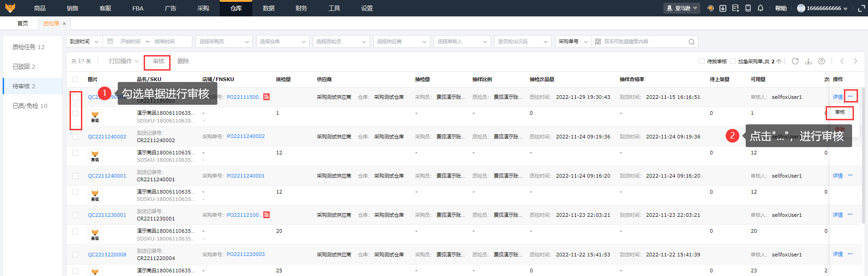This screenshot has width=868, height=276.
Task: Select 已质/免检 in the sidebar
Action: click(30, 106)
